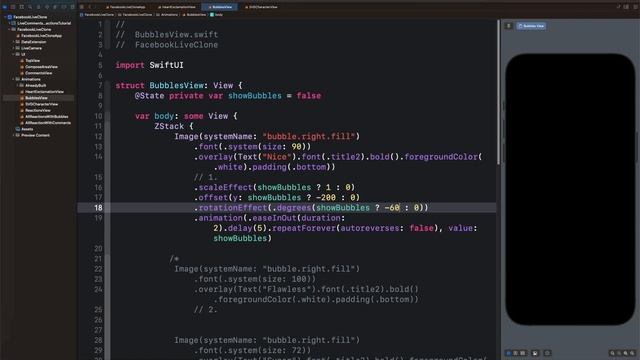Open Assets catalog in navigator
Viewport: 640px width, 360px height.
click(x=24, y=129)
